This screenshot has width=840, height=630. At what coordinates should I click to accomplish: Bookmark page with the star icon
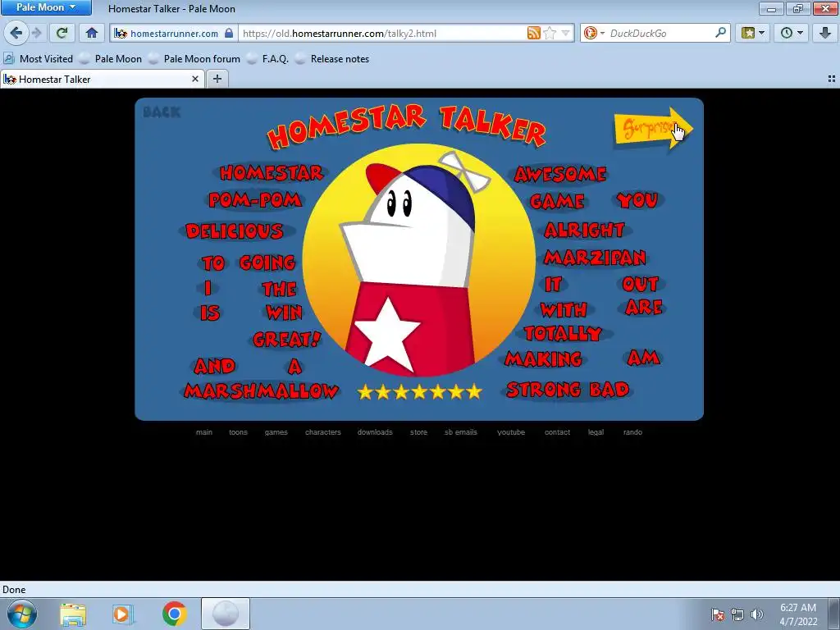pos(550,33)
